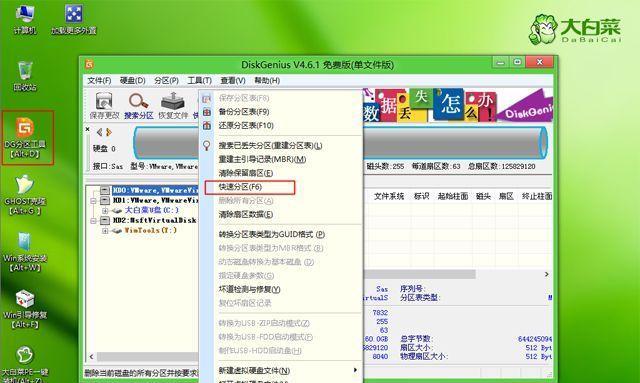Image resolution: width=640 pixels, height=383 pixels.
Task: Collapse the HD2 tree node
Action: [x=93, y=220]
